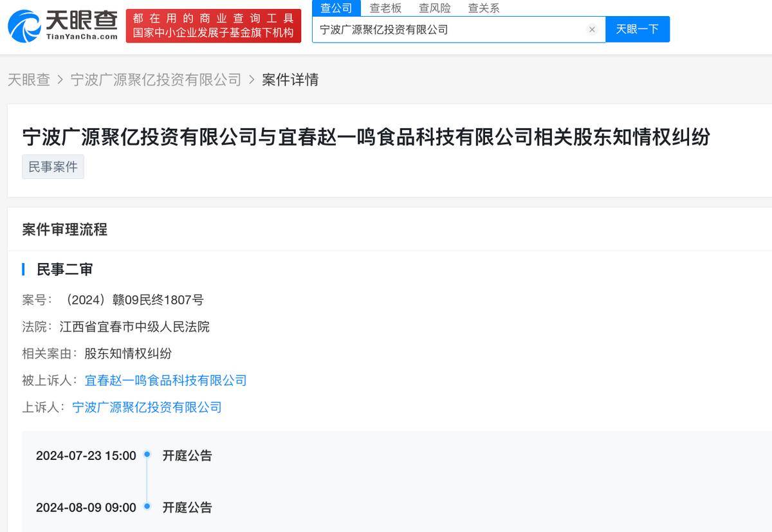Open 宁波广源聚亿投资有限公司 in breadcrumb
The width and height of the screenshot is (772, 532).
click(x=156, y=80)
